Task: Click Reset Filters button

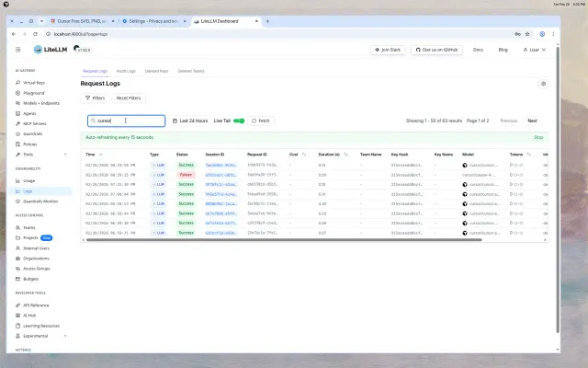Action: tap(129, 98)
